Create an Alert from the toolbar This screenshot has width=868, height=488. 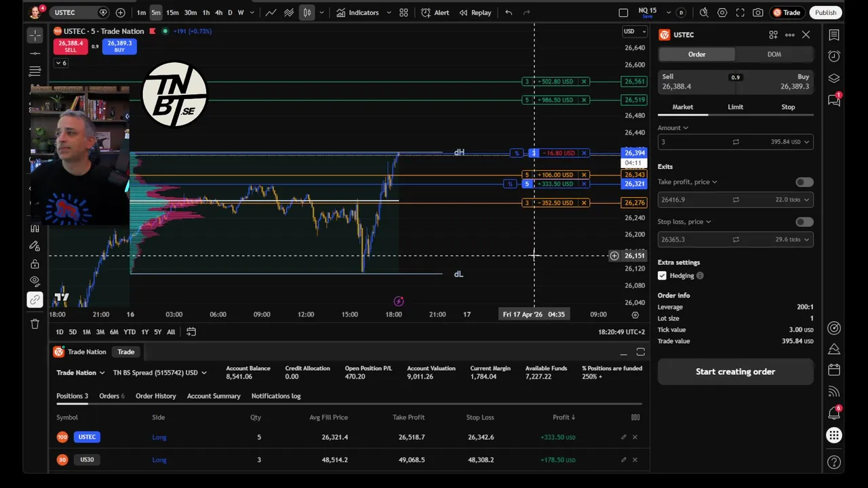coord(435,12)
